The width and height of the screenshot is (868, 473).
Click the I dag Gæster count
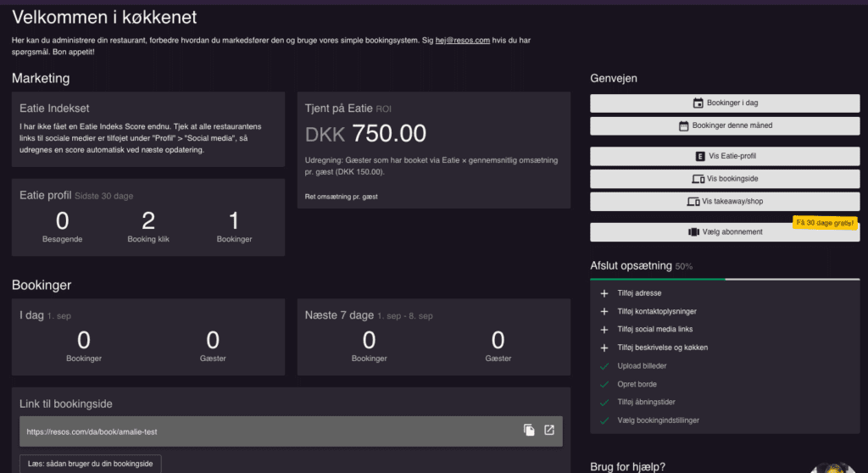(213, 340)
